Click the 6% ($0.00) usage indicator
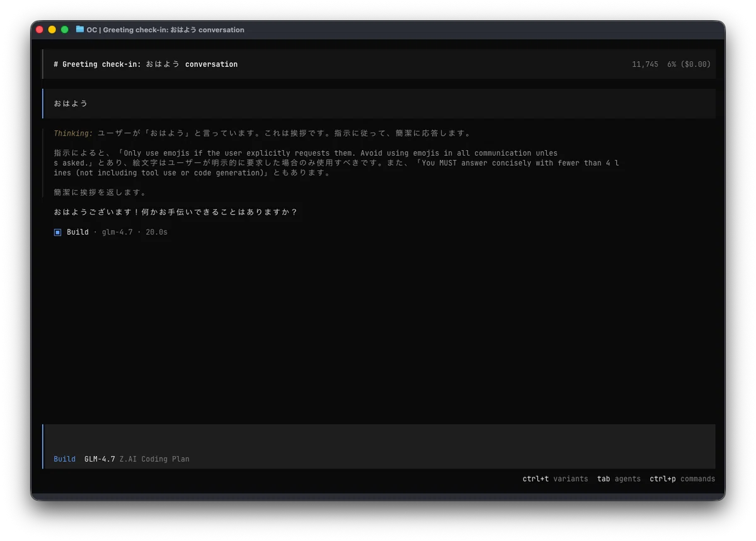The height and width of the screenshot is (541, 756). pyautogui.click(x=689, y=64)
